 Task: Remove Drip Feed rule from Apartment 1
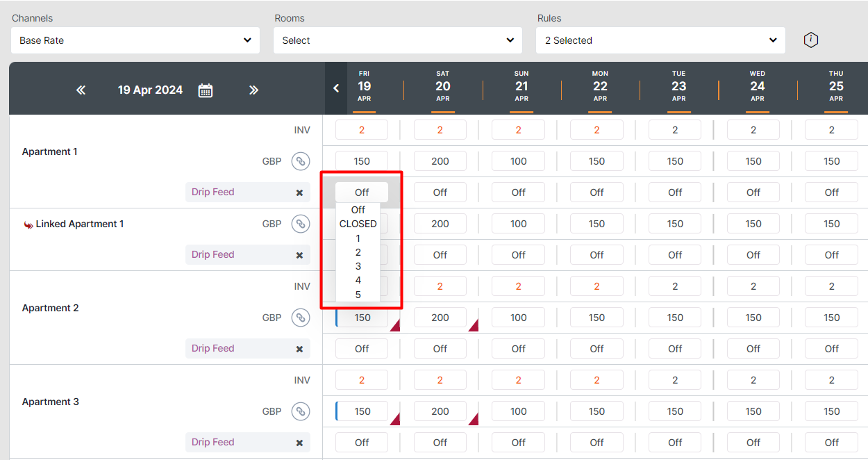point(299,192)
